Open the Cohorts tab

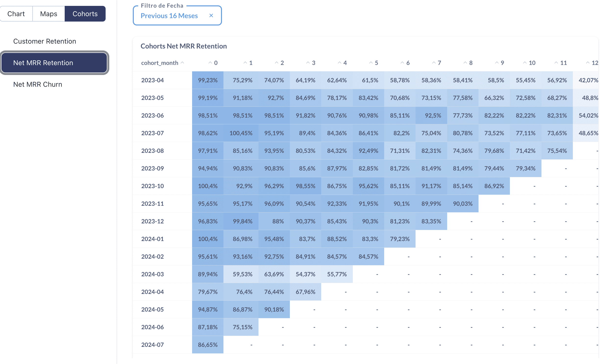coord(85,14)
